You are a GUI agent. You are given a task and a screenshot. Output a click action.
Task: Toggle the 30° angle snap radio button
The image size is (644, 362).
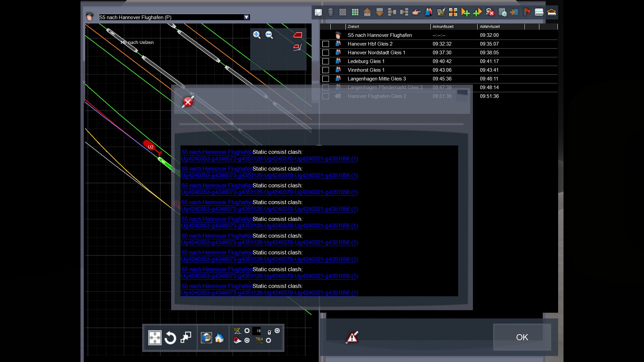[x=247, y=331]
